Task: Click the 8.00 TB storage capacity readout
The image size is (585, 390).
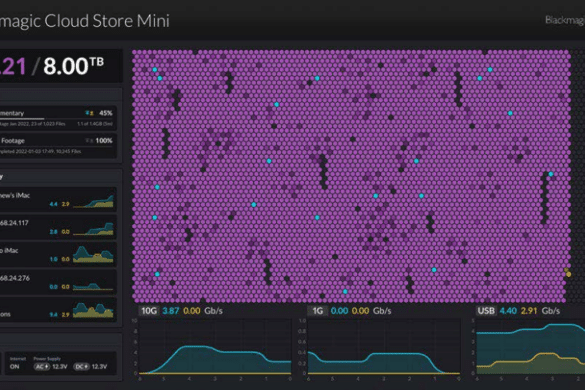Action: click(x=74, y=66)
